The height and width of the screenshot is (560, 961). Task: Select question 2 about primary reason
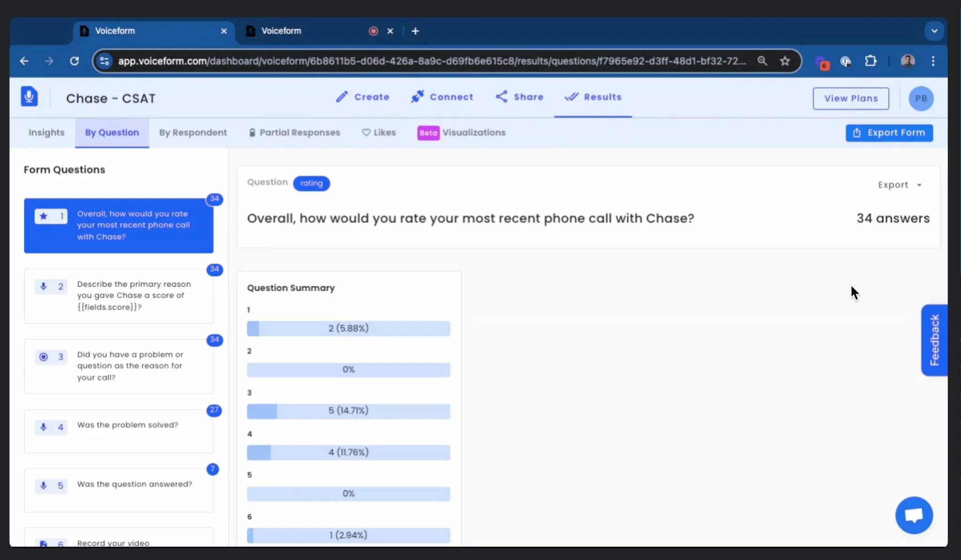(119, 296)
